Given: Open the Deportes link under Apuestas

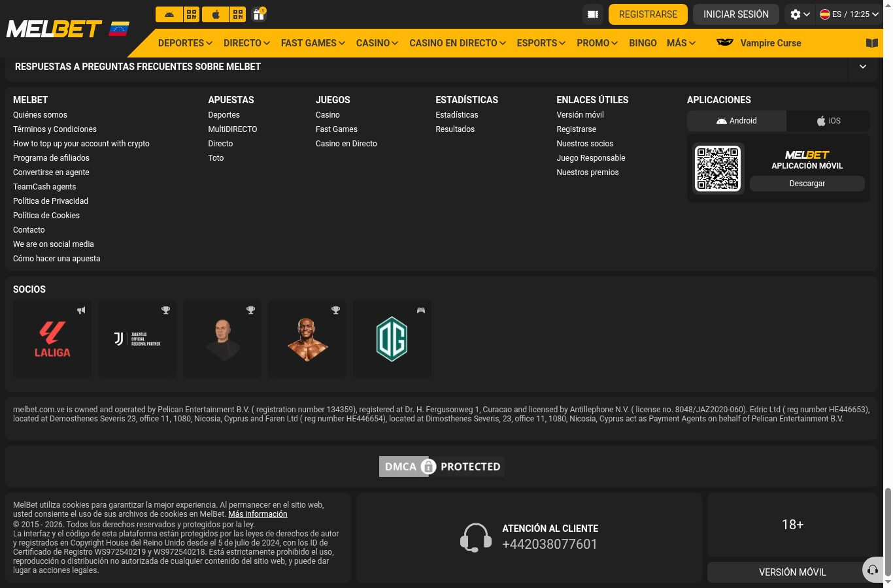Looking at the screenshot, I should click(224, 115).
